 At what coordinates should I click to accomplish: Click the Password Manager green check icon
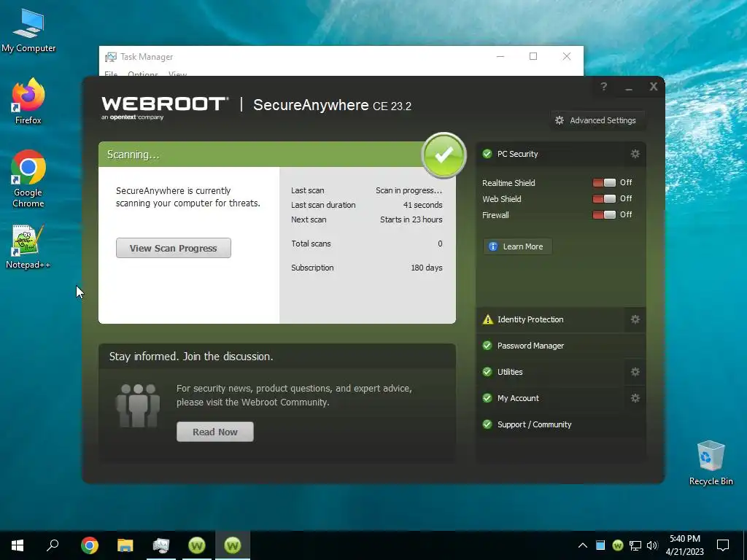pyautogui.click(x=487, y=346)
